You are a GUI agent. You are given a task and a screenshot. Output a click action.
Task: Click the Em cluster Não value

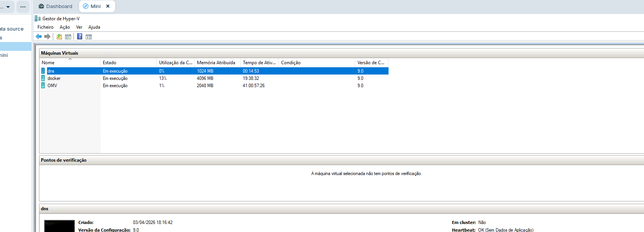[482, 222]
